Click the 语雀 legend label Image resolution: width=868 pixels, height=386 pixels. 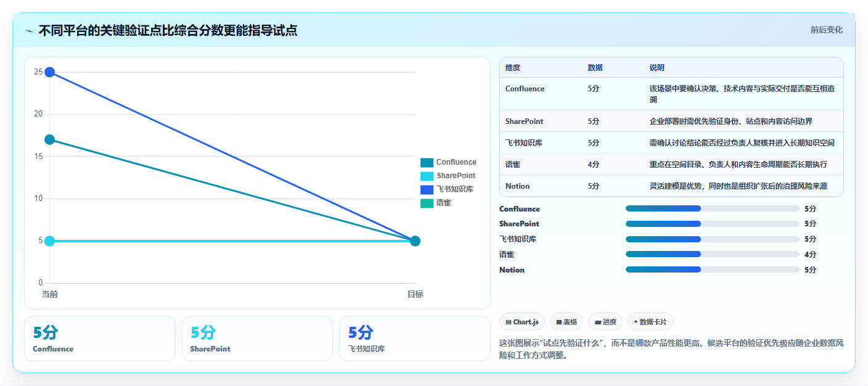(x=443, y=203)
